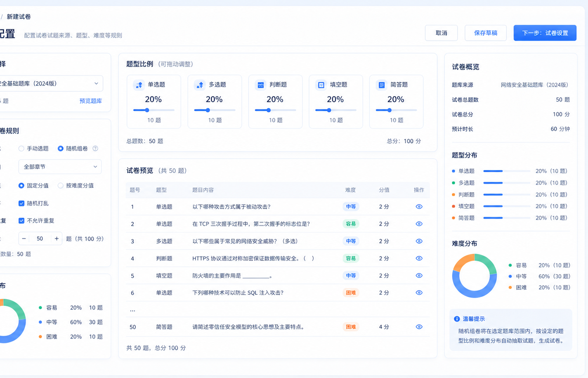Click the ellipsis row in 试卷预览 table
Screen dimensions: 588x378
pyautogui.click(x=278, y=310)
